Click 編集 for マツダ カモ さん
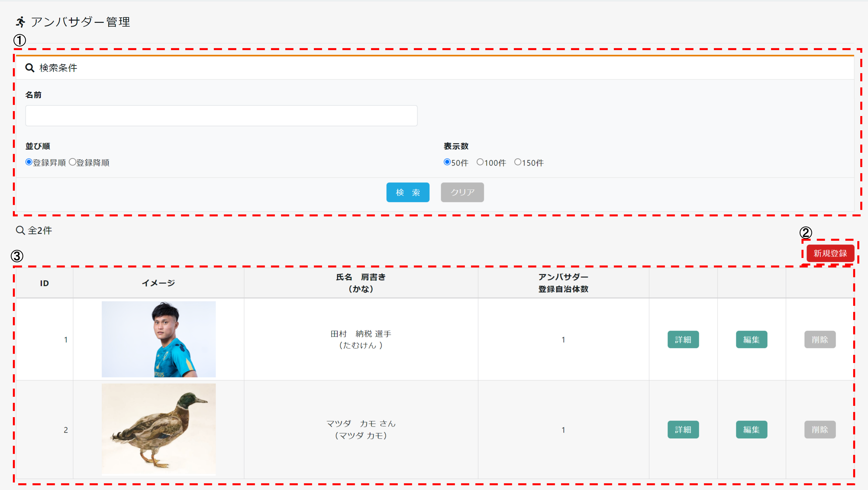Image resolution: width=868 pixels, height=490 pixels. tap(751, 429)
